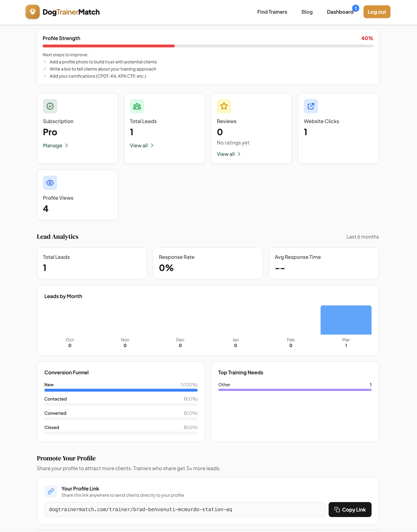Screen dimensions: 417x532
Task: Click the chain link icon beside Your Profile Link
Action: (51, 491)
